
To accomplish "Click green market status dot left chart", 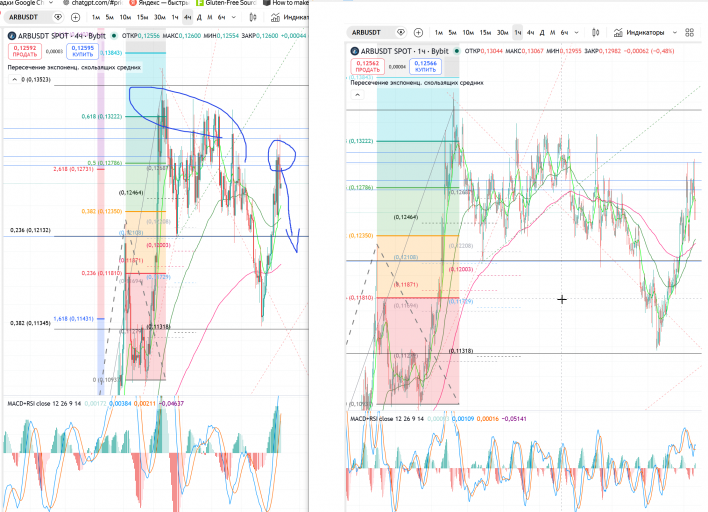I will pyautogui.click(x=114, y=36).
